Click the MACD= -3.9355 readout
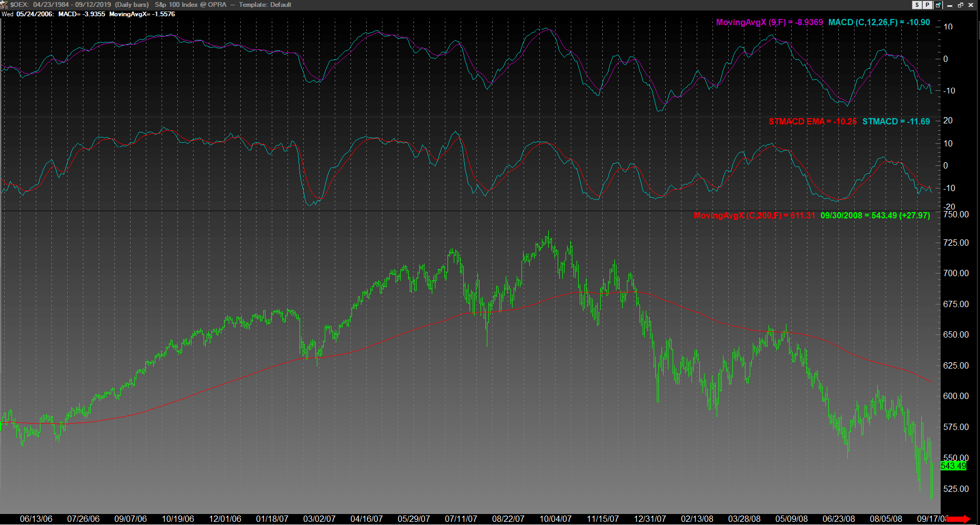 click(x=82, y=14)
